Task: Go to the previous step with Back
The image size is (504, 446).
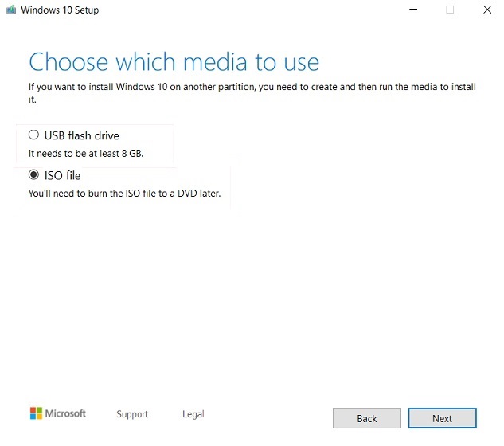Action: click(366, 418)
